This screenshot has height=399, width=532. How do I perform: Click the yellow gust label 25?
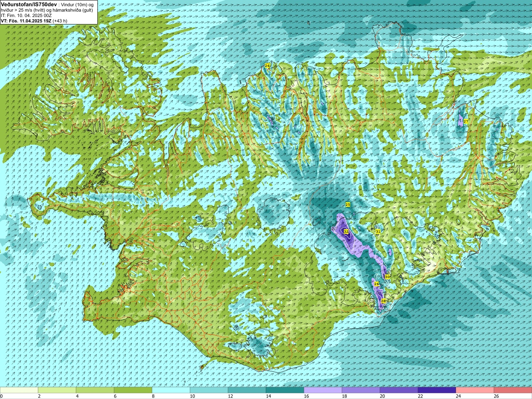tap(348, 204)
